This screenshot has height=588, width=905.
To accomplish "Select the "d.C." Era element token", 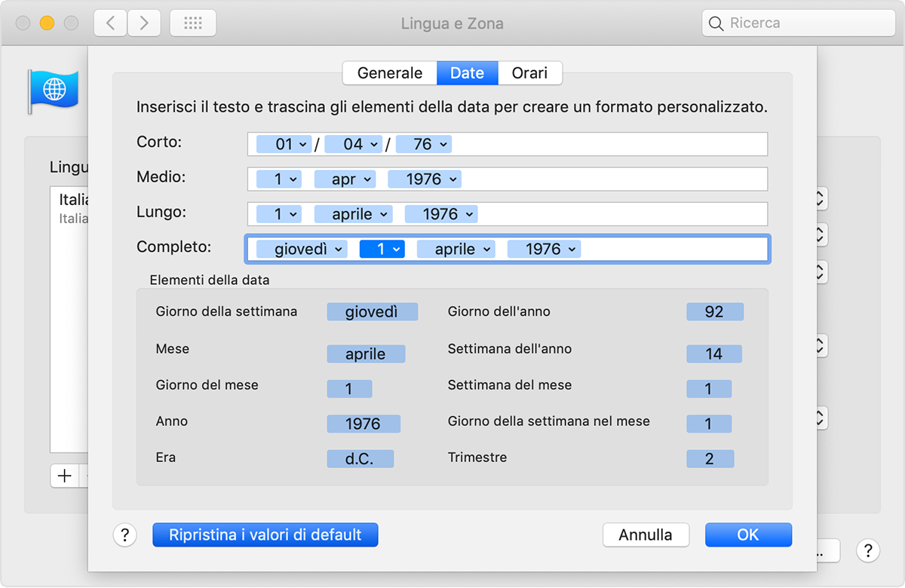I will [x=360, y=458].
